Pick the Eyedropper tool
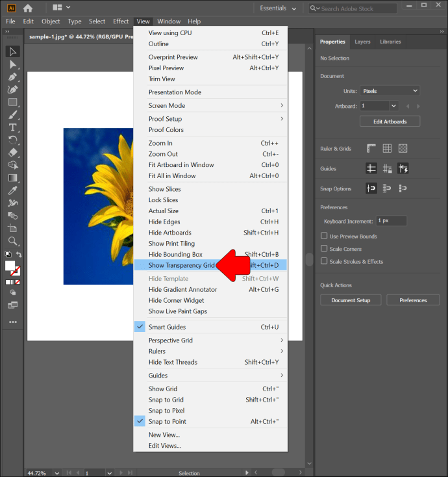The width and height of the screenshot is (448, 477). 12,190
